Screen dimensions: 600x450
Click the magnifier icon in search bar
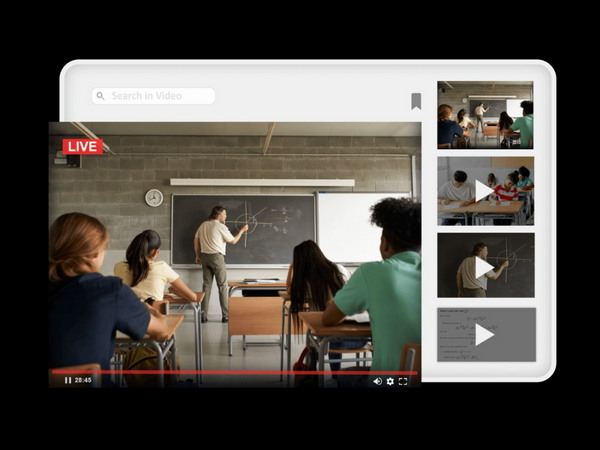point(100,96)
